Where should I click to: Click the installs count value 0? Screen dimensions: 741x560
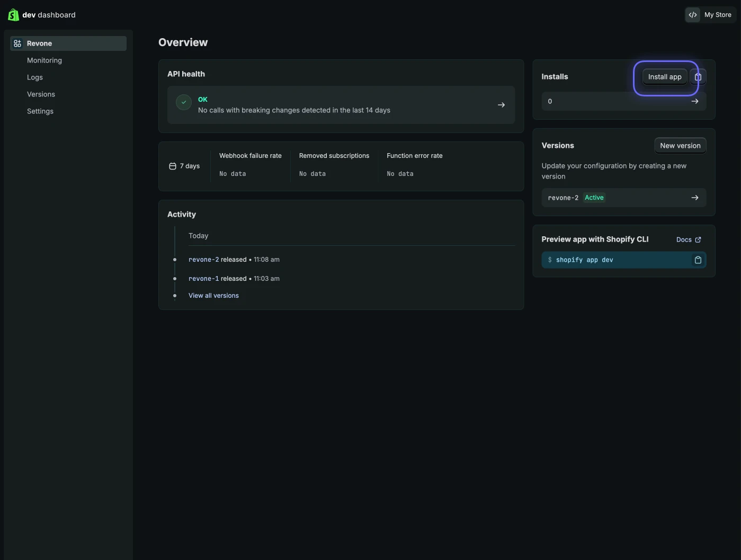coord(550,101)
